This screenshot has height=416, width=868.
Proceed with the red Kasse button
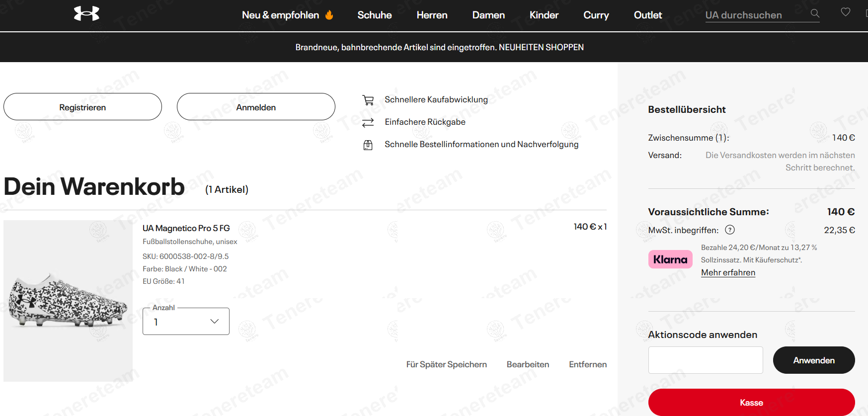[x=751, y=402]
